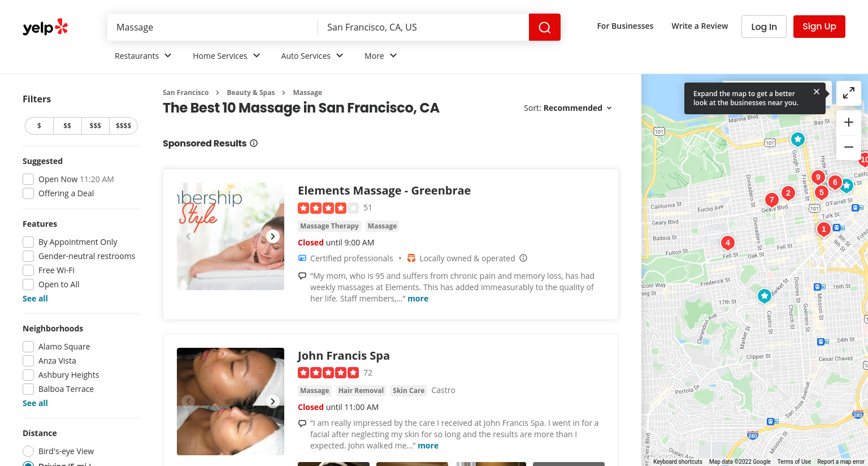This screenshot has height=466, width=868.
Task: Open locally owned & operated info icon
Action: [523, 258]
